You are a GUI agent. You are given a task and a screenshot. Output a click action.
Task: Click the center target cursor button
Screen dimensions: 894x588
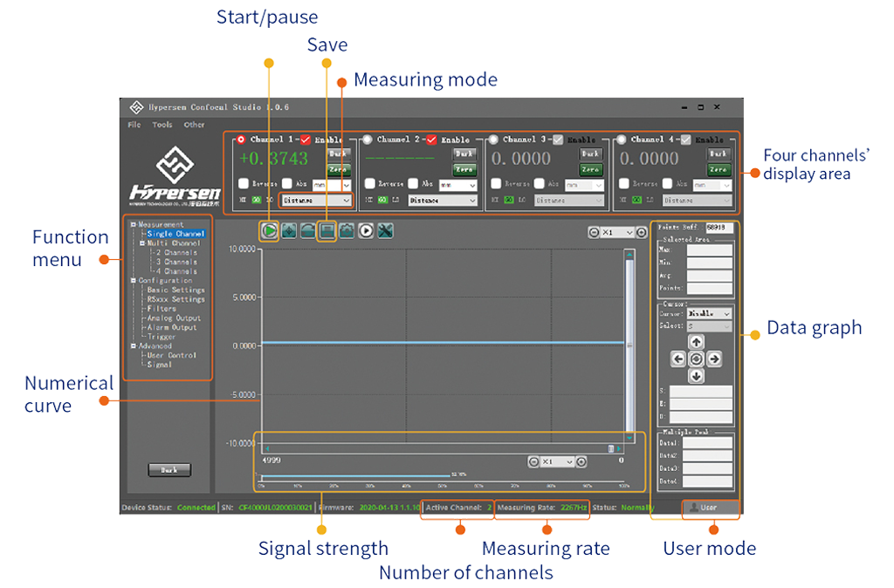pyautogui.click(x=696, y=359)
